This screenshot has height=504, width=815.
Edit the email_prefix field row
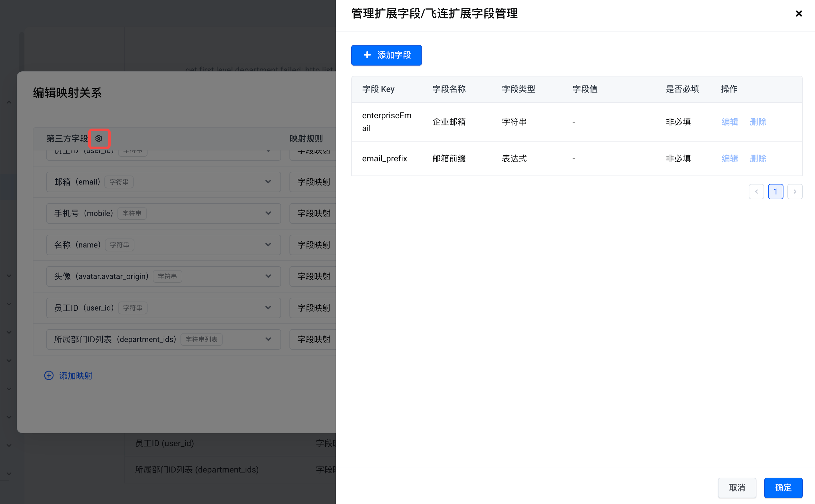730,159
